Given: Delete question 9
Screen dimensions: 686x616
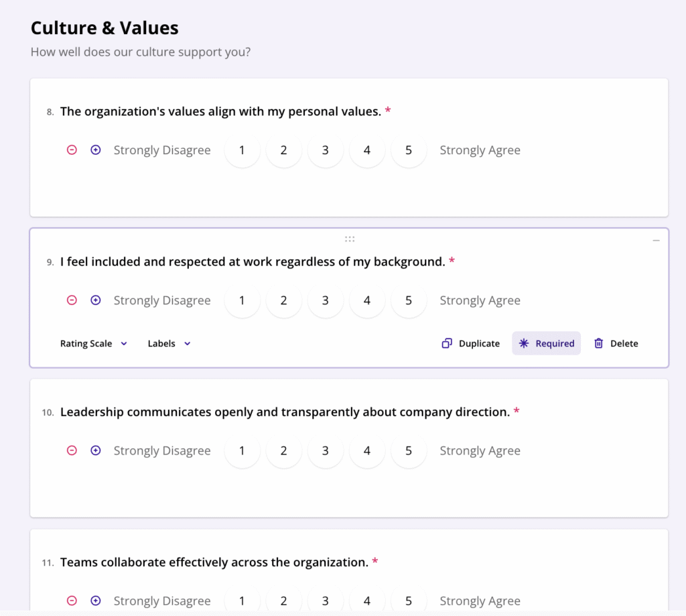Looking at the screenshot, I should (x=616, y=343).
